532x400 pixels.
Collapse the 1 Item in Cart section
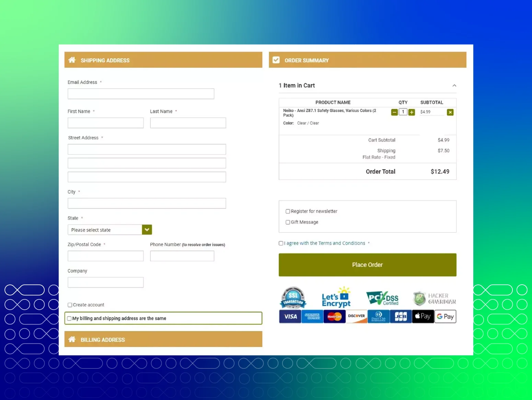point(454,85)
